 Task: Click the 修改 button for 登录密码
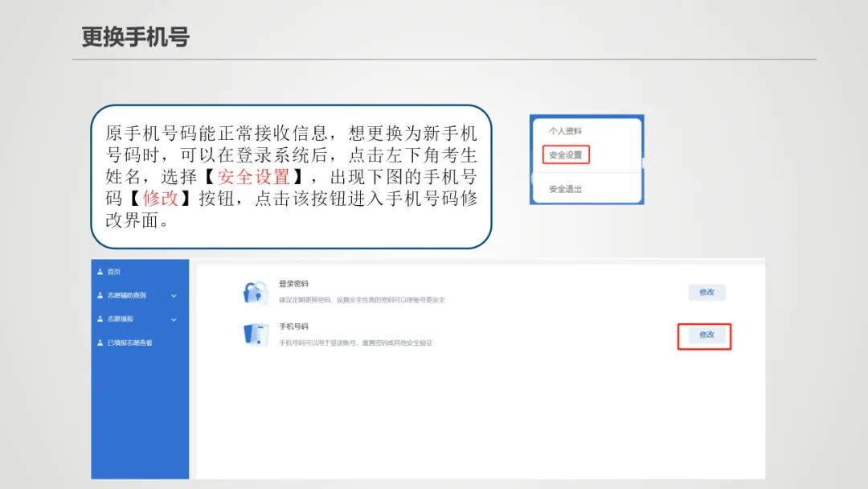coord(706,292)
